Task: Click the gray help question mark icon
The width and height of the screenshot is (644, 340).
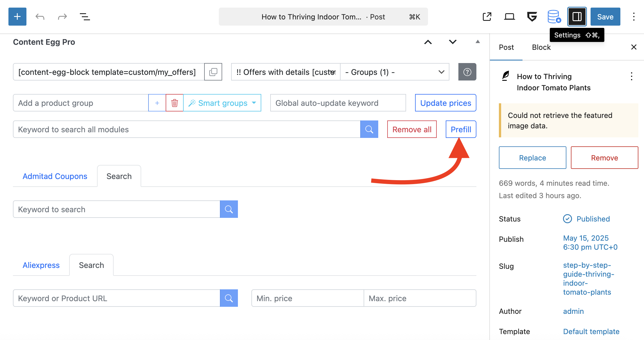Action: (x=467, y=72)
